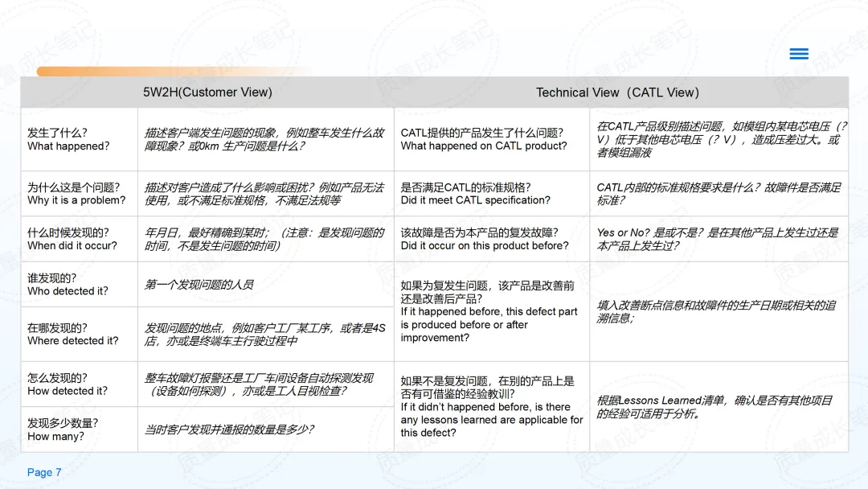Click 'Did it occur on this product before?'
This screenshot has height=489, width=868.
(492, 239)
